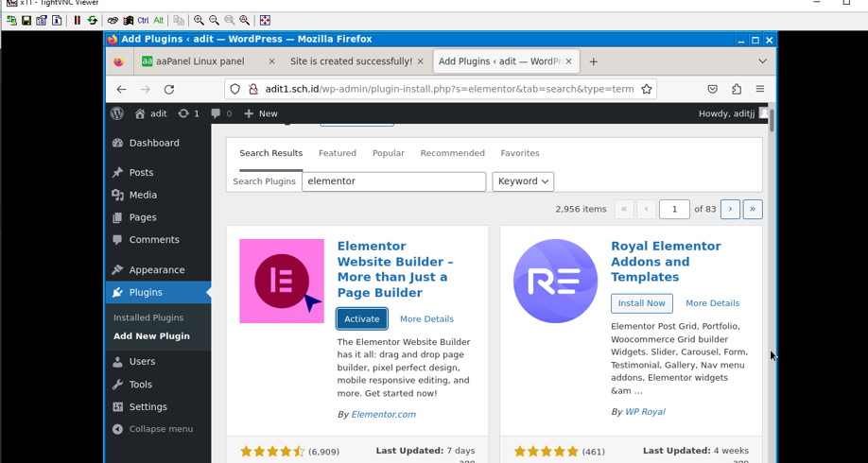Expand the Firefox list all tabs chevron
The image size is (868, 463).
coord(762,60)
